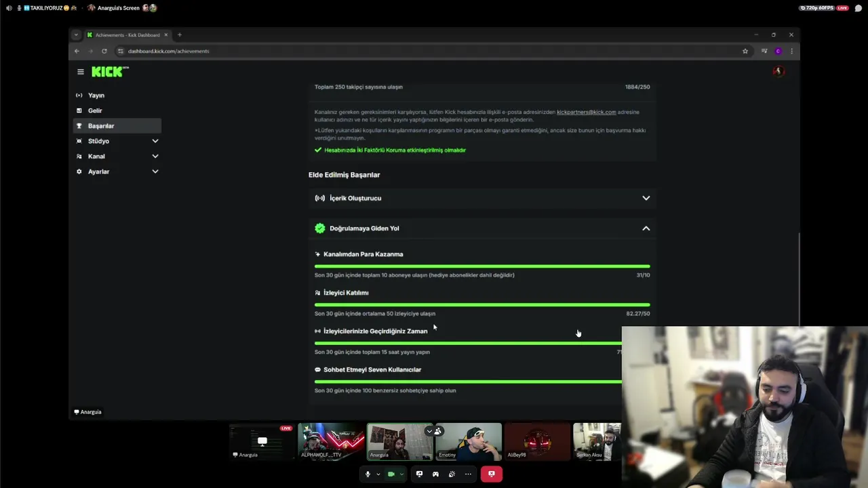Click the 720p 60FPS stream quality indicator
The width and height of the screenshot is (868, 488).
point(816,8)
